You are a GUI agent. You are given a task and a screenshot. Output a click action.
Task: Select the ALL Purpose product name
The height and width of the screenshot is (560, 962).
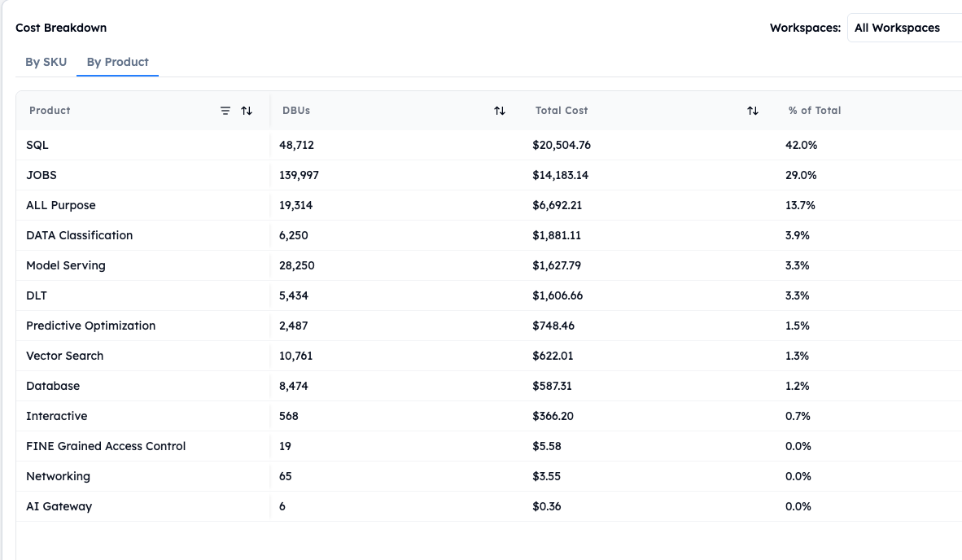[x=61, y=205]
